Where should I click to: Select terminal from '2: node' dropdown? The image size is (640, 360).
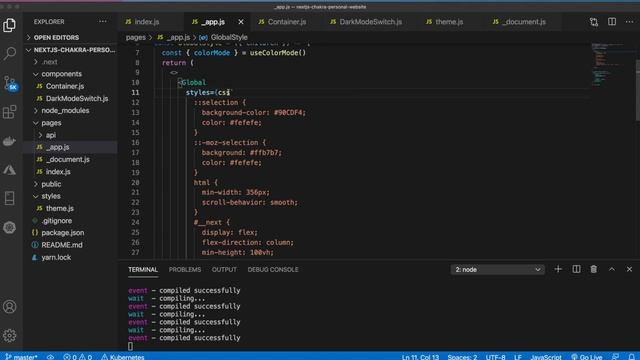pyautogui.click(x=498, y=270)
